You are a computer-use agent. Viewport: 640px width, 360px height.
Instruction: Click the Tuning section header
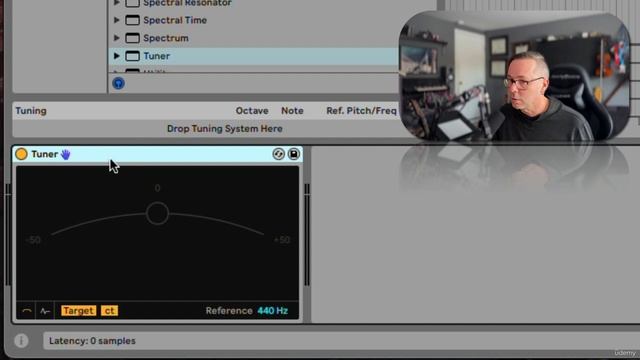tap(31, 111)
